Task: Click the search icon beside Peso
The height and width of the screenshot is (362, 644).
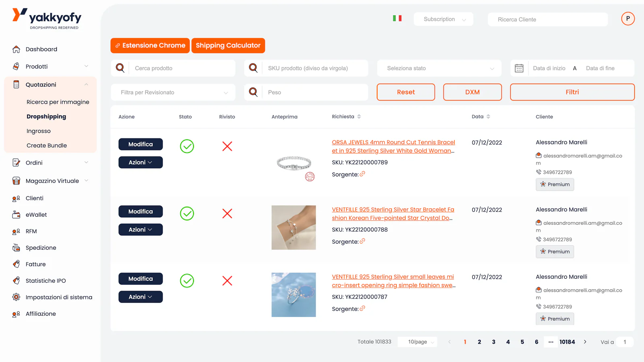Action: [x=253, y=92]
